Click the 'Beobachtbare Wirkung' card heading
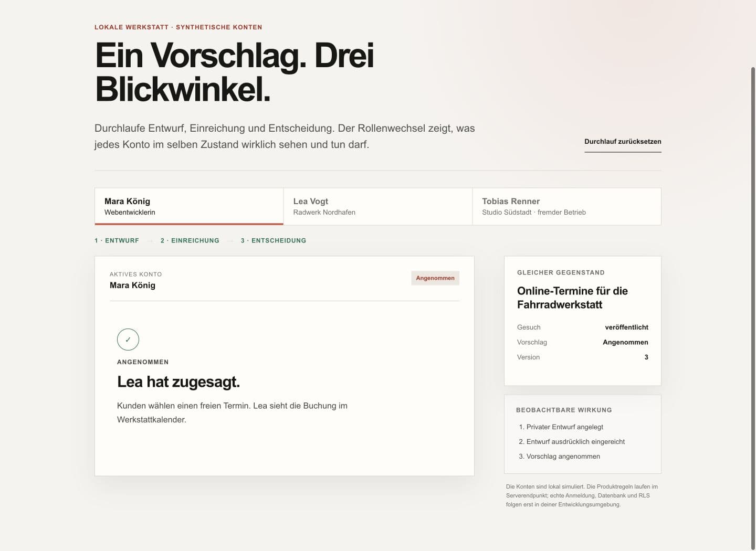The height and width of the screenshot is (551, 756). coord(564,410)
